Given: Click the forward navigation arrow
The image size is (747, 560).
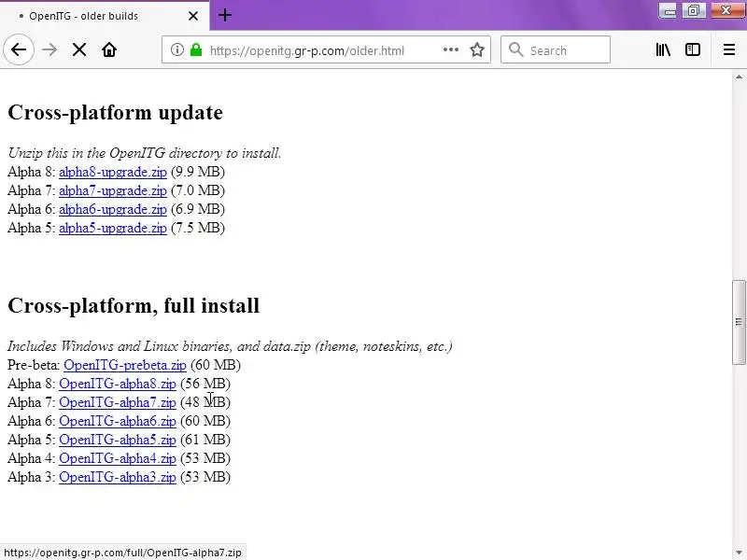Looking at the screenshot, I should [49, 49].
